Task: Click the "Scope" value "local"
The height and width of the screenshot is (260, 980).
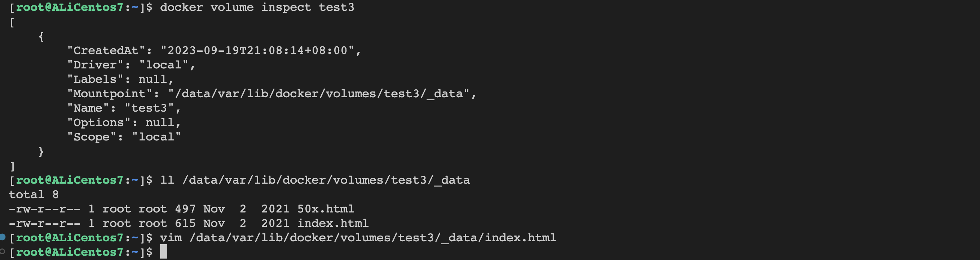Action: 156,137
